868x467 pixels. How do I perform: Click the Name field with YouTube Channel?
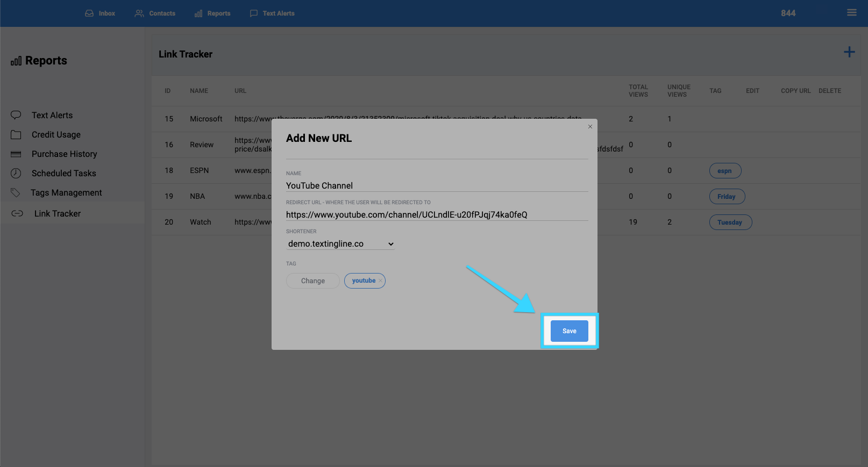pos(437,185)
